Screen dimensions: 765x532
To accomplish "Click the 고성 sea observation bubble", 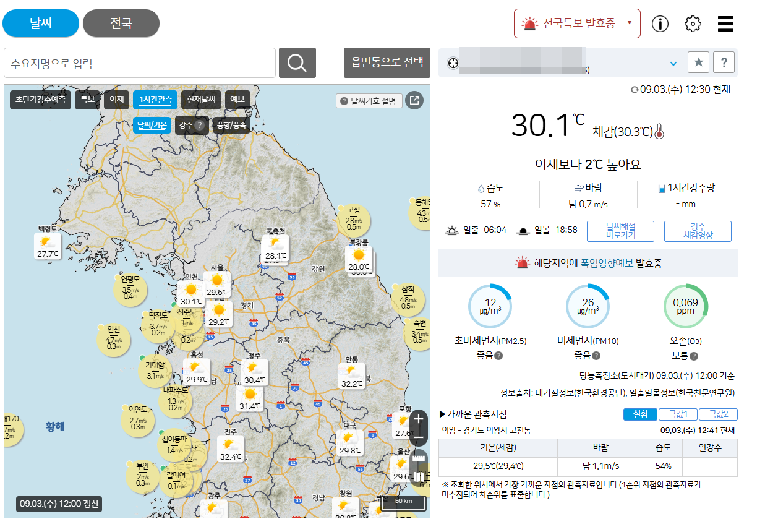I will point(354,219).
